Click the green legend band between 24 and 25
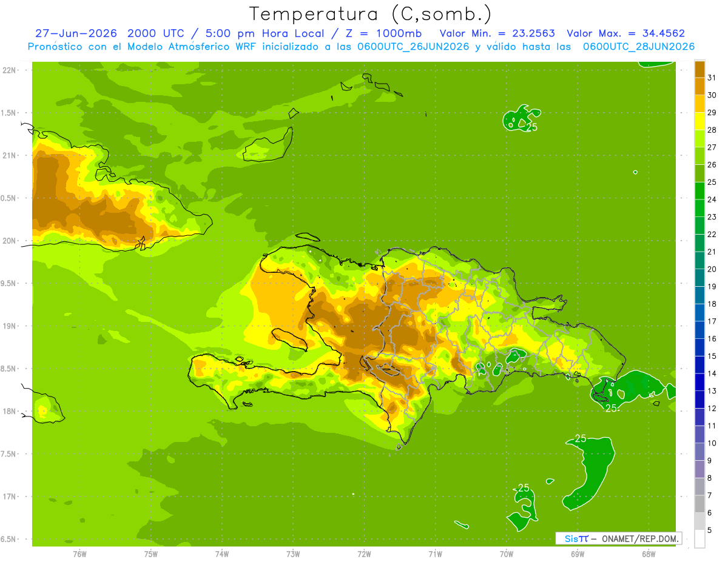The image size is (728, 562). coord(699,190)
